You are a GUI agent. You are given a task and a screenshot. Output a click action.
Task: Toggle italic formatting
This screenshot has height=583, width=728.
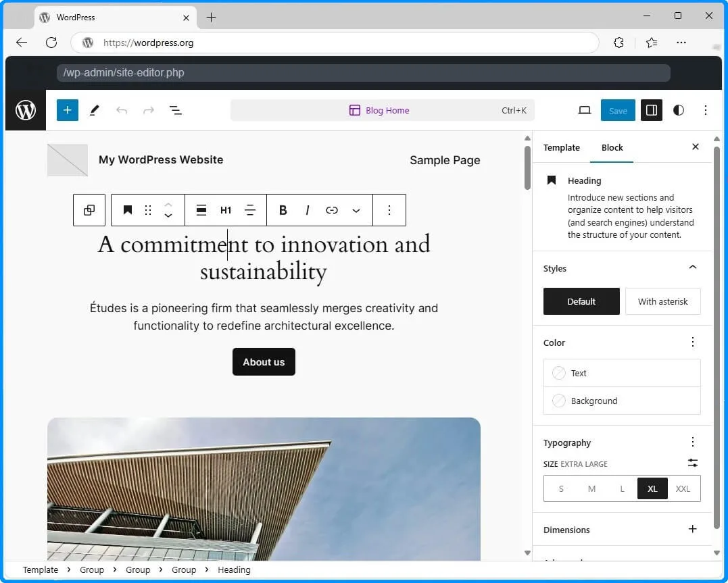[x=308, y=210]
